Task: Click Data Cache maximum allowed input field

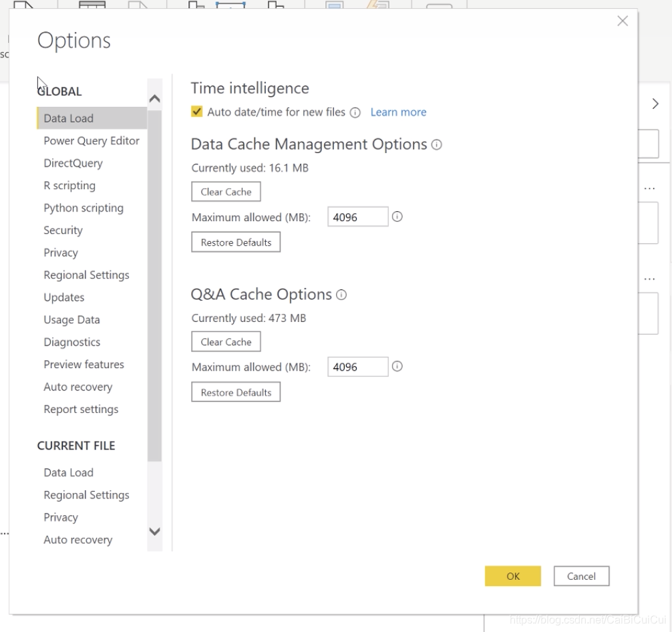Action: (358, 217)
